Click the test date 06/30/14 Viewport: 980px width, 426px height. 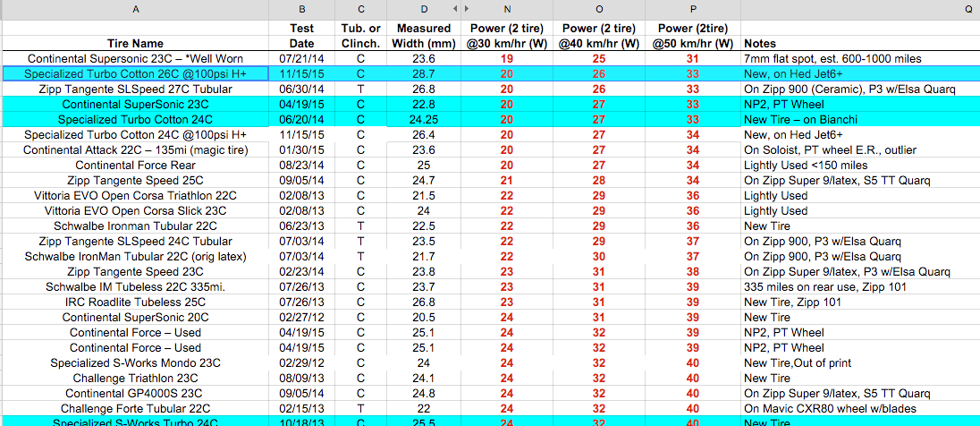302,89
